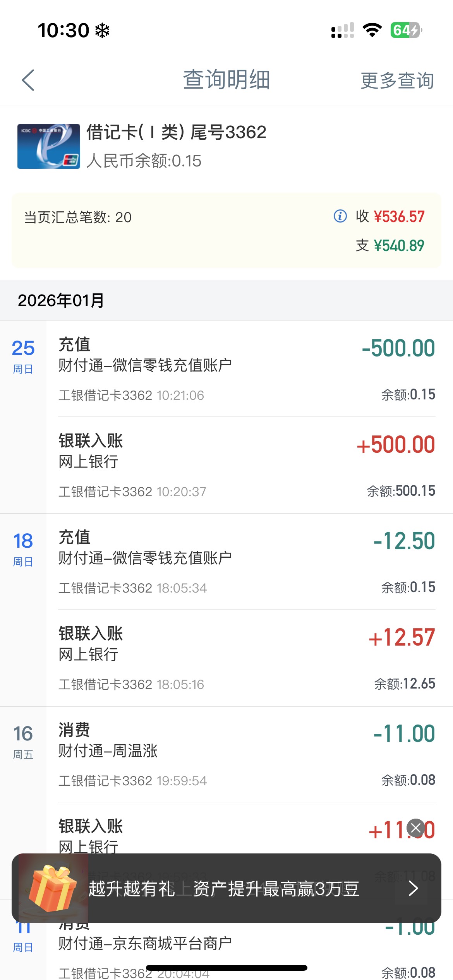The image size is (453, 980).
Task: Tap the 2026年01月 month header
Action: tap(61, 300)
